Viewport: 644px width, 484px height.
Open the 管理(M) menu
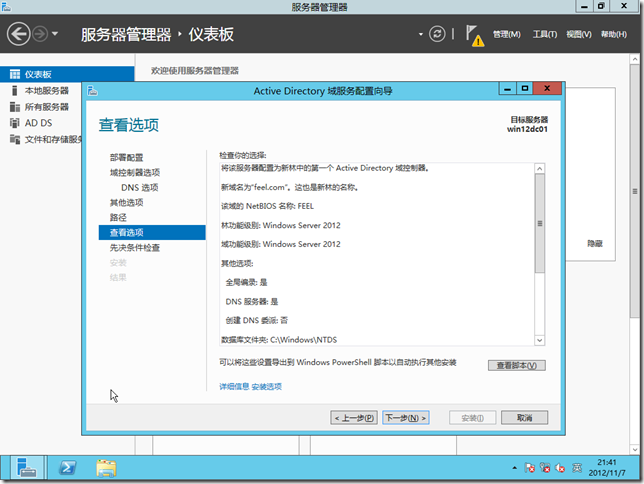506,35
